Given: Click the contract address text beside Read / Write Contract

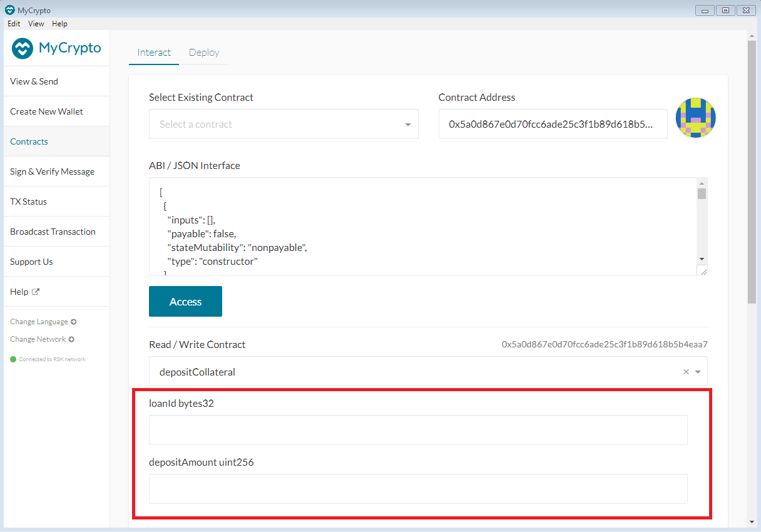Looking at the screenshot, I should pyautogui.click(x=605, y=344).
